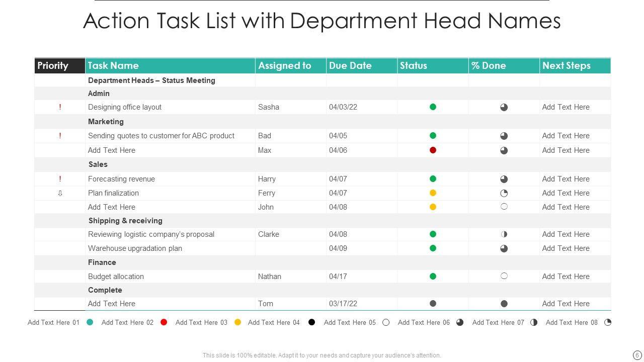Click the slide number 6 badge

(x=637, y=355)
